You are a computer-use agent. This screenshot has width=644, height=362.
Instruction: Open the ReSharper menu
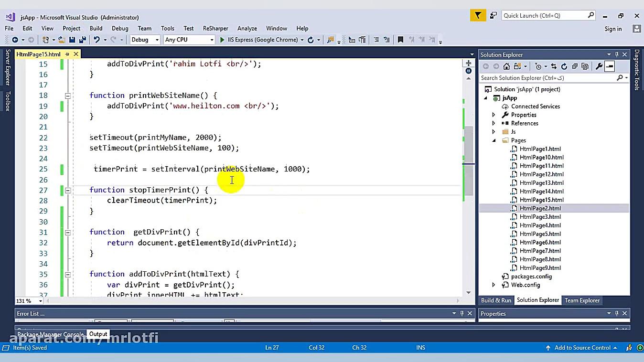coord(215,29)
